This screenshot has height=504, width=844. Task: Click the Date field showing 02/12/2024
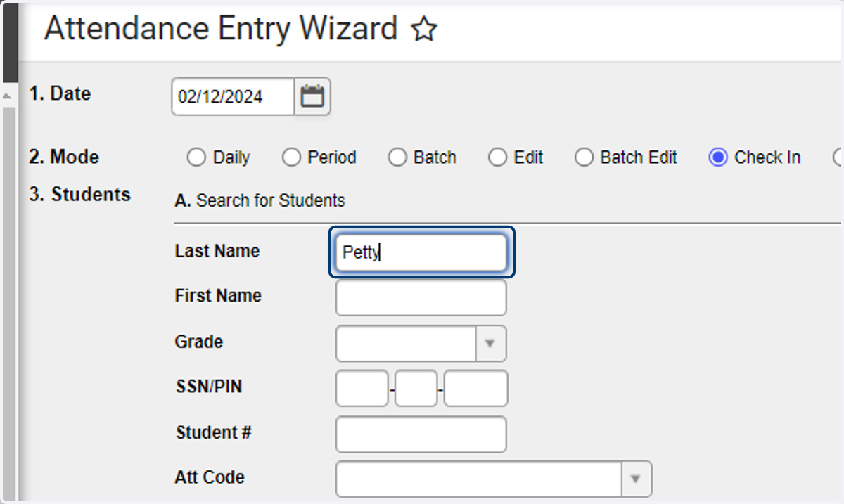tap(233, 96)
